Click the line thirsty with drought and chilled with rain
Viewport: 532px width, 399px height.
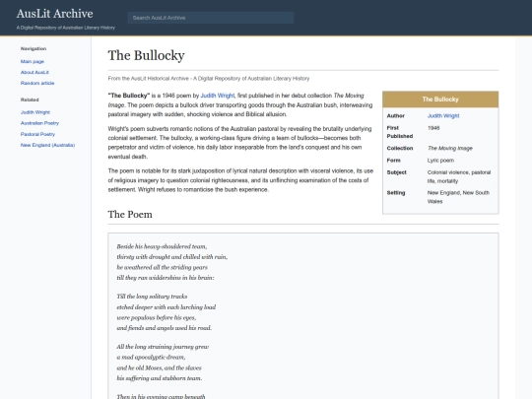172,257
